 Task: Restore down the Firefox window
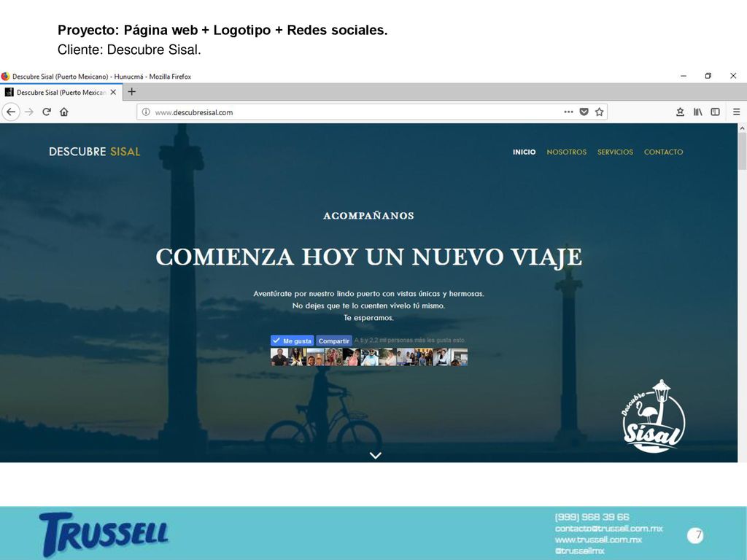click(x=708, y=76)
